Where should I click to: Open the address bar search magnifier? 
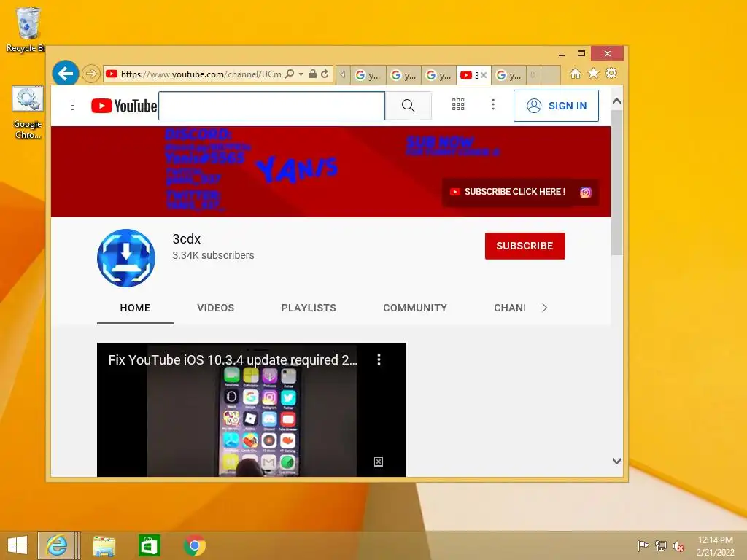click(x=289, y=74)
